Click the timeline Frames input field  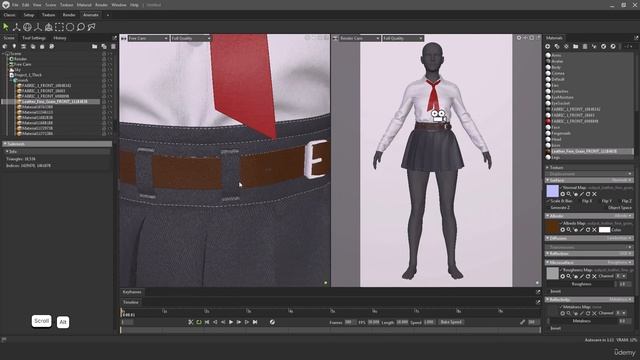[x=350, y=322]
